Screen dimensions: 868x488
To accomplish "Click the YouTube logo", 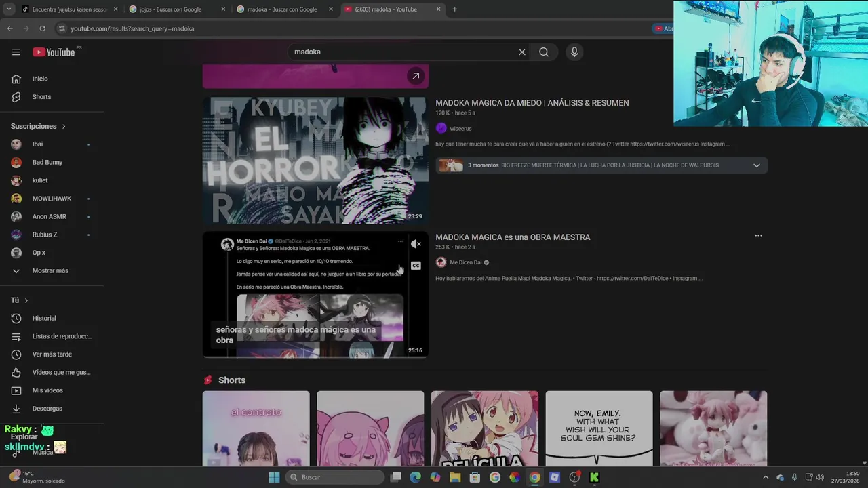I will tap(54, 52).
